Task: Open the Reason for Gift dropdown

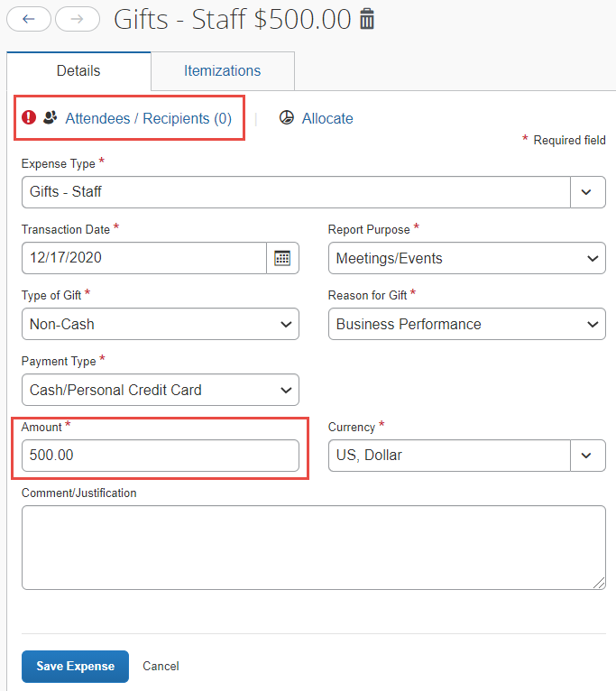Action: (466, 324)
